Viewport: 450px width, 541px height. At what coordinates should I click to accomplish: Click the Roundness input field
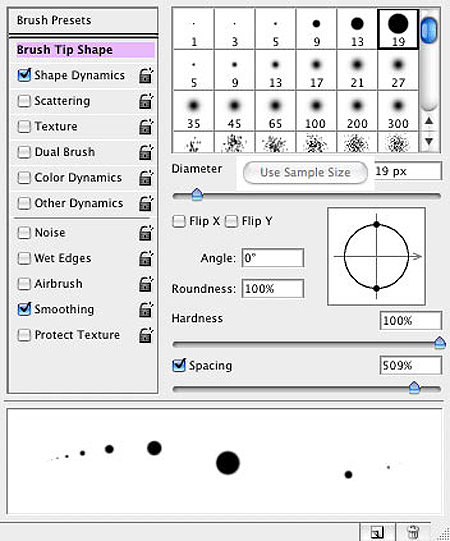273,288
